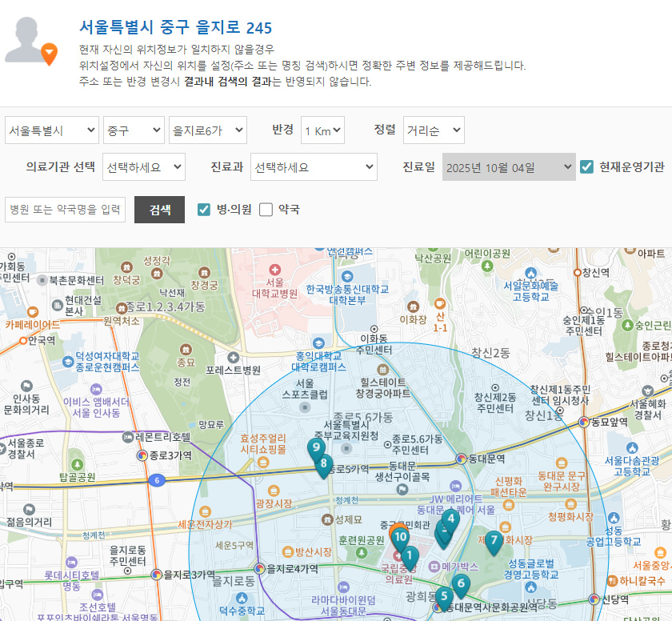Click the 방산시장 market icon
This screenshot has width=672, height=621.
(x=288, y=552)
